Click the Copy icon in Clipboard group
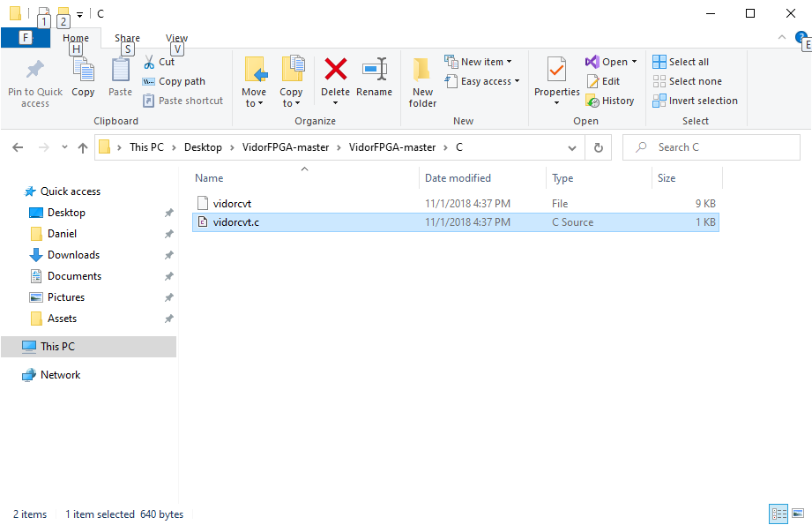Viewport: 812px width, 525px height. coord(83,71)
